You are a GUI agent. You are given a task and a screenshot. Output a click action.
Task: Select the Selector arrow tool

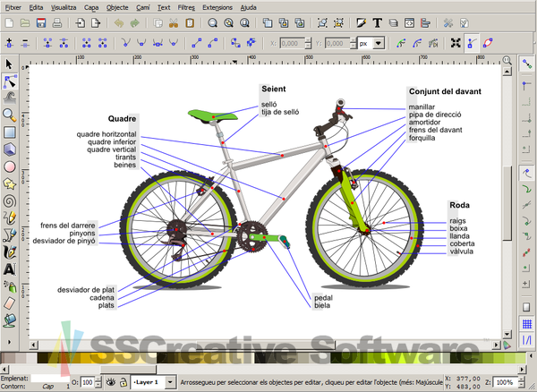tap(9, 64)
